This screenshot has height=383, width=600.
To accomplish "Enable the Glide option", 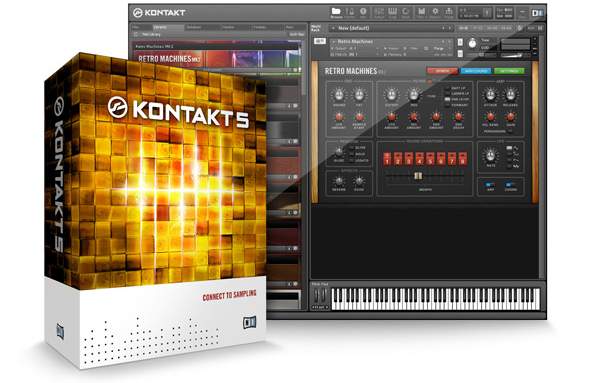I will pos(358,148).
